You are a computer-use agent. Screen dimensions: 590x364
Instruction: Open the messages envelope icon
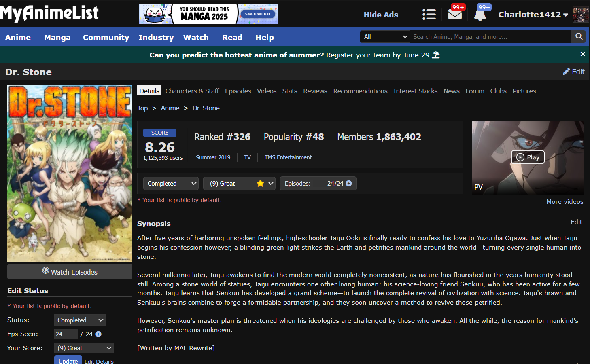tap(455, 15)
